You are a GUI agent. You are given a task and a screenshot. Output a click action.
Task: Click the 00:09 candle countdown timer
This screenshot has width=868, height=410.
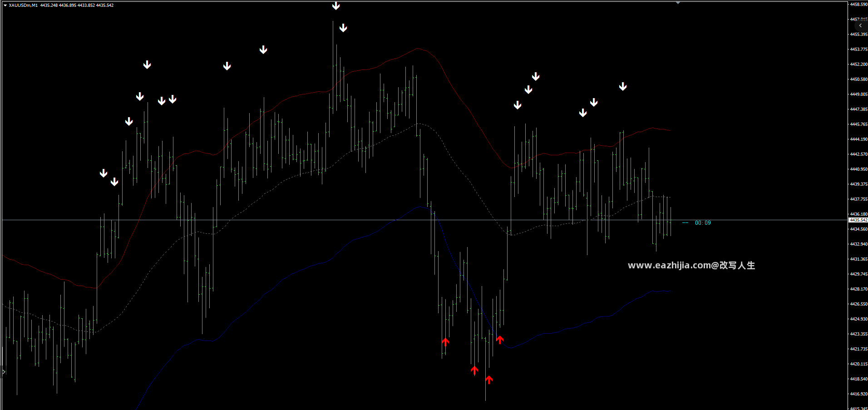click(x=703, y=223)
